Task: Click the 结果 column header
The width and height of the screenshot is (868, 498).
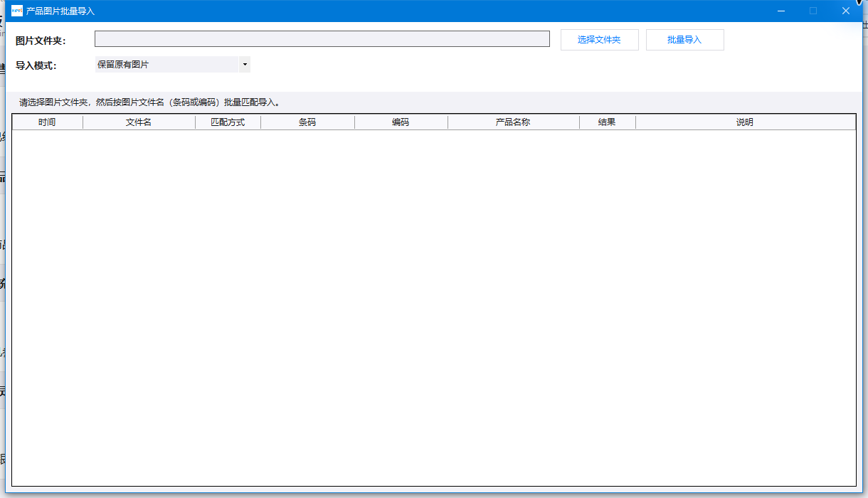Action: [x=607, y=122]
